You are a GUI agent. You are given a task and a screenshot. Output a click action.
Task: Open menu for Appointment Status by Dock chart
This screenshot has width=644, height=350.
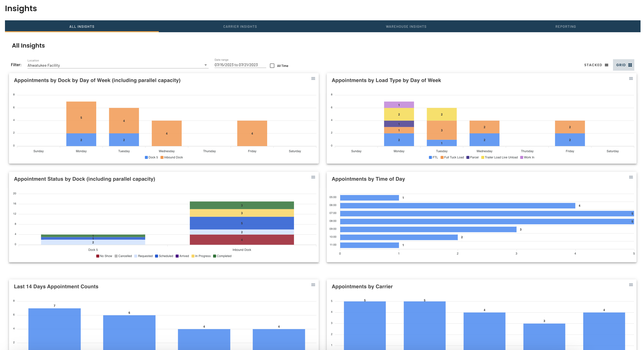point(313,177)
